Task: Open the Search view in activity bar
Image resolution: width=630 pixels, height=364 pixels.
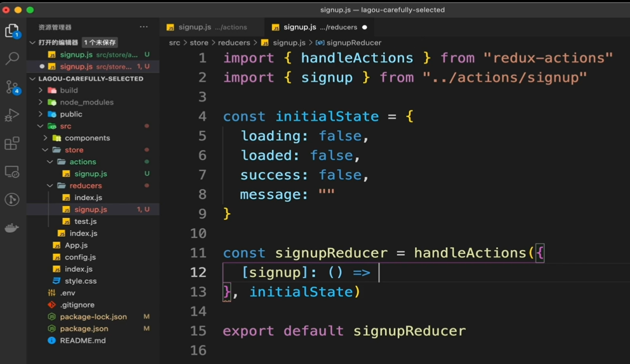Action: click(x=12, y=59)
